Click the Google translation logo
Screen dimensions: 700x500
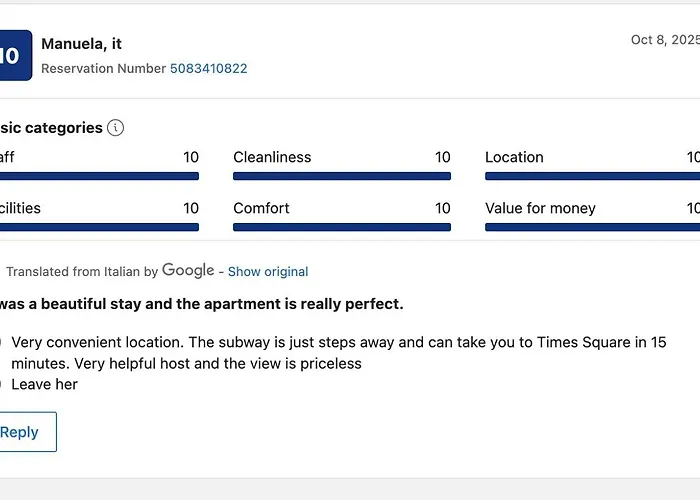coord(188,271)
